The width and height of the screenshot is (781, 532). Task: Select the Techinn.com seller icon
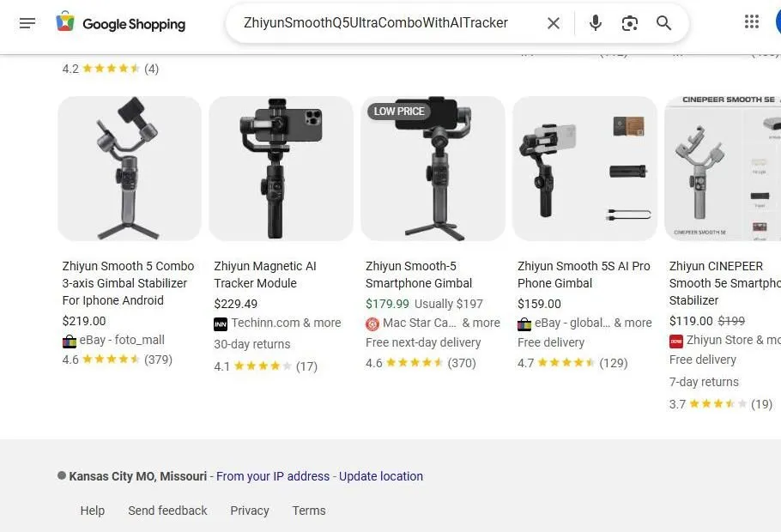coord(221,323)
